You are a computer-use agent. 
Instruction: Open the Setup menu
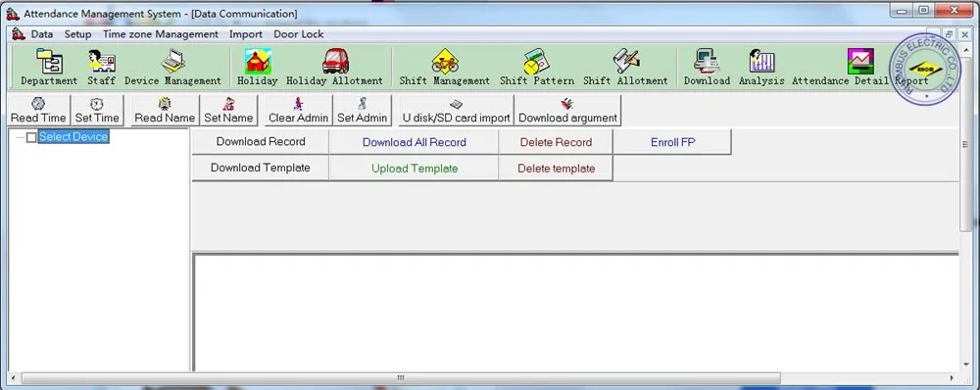(x=78, y=34)
